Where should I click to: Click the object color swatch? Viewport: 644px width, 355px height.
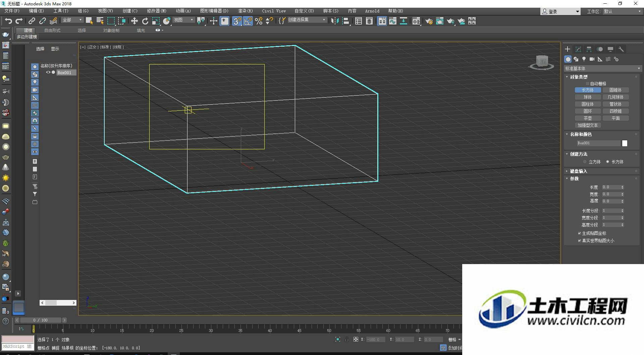(x=625, y=143)
